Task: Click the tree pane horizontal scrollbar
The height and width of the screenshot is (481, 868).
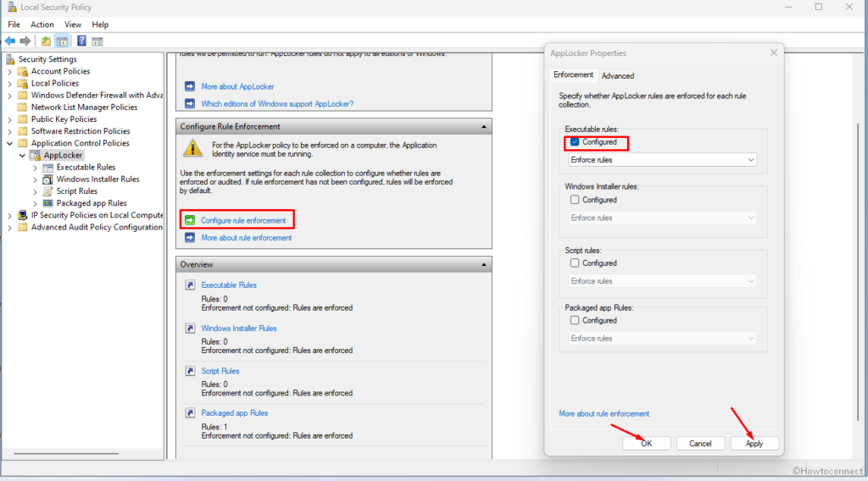Action: 66,453
